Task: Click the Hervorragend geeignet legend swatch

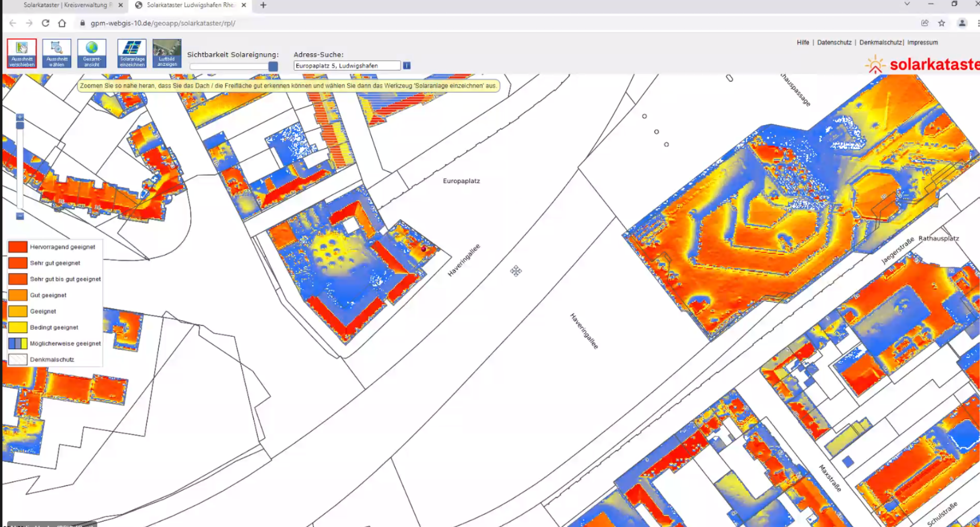Action: [18, 247]
